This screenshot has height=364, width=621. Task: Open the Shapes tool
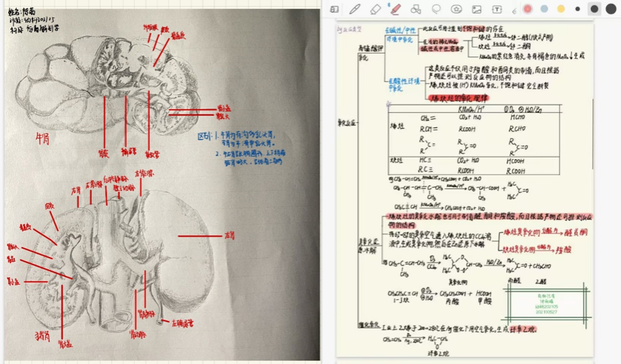coord(416,9)
